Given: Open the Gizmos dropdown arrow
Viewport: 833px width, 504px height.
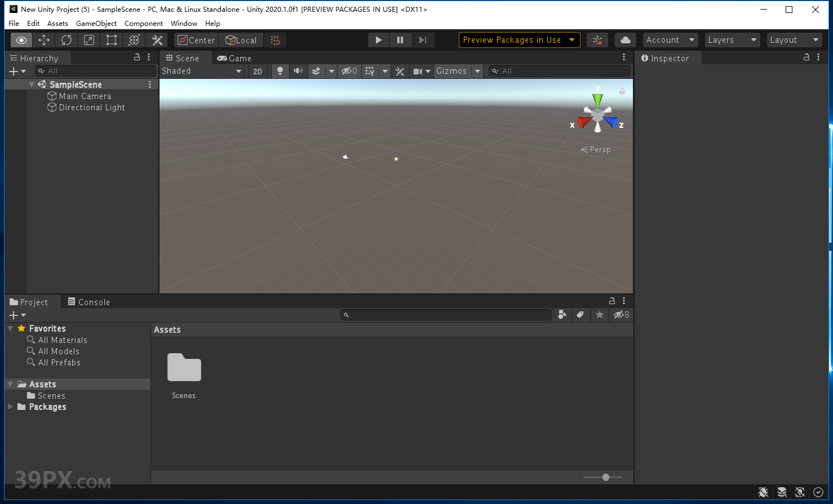Looking at the screenshot, I should click(477, 71).
